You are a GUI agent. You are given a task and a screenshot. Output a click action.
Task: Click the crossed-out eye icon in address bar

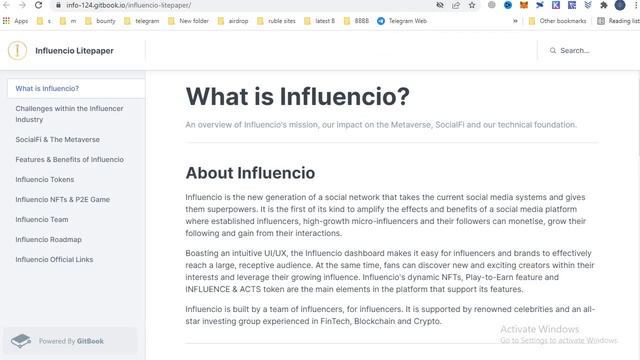pyautogui.click(x=440, y=5)
